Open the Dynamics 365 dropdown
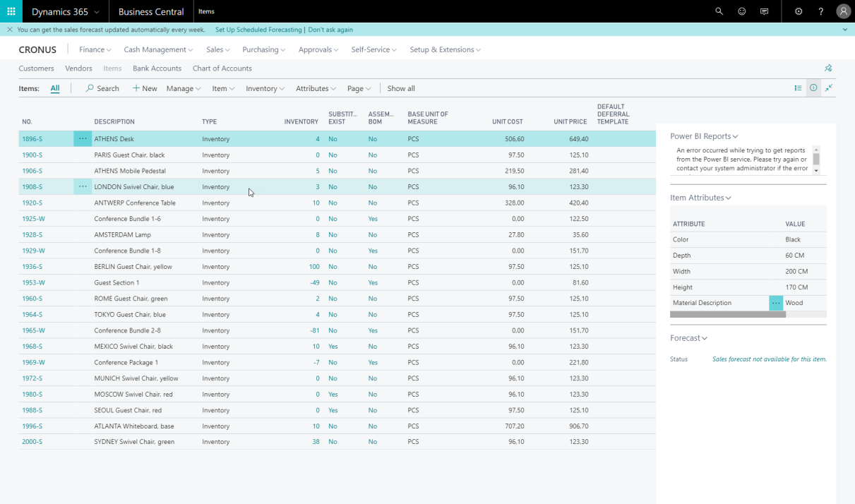Image resolution: width=855 pixels, height=504 pixels. tap(66, 11)
